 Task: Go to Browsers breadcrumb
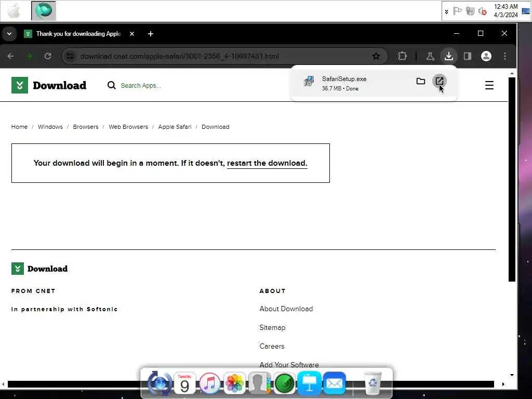(86, 127)
